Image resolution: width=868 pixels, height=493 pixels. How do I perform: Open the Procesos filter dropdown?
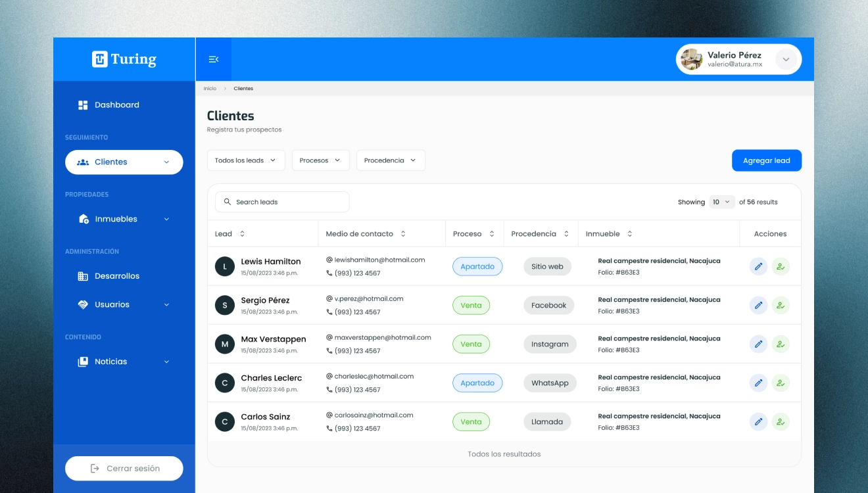(x=320, y=160)
